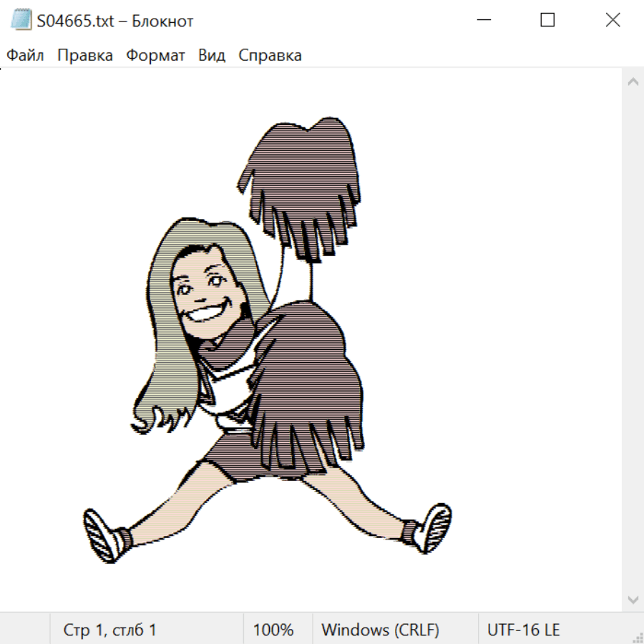Click the scroll down arrow
The height and width of the screenshot is (644, 644).
[633, 599]
